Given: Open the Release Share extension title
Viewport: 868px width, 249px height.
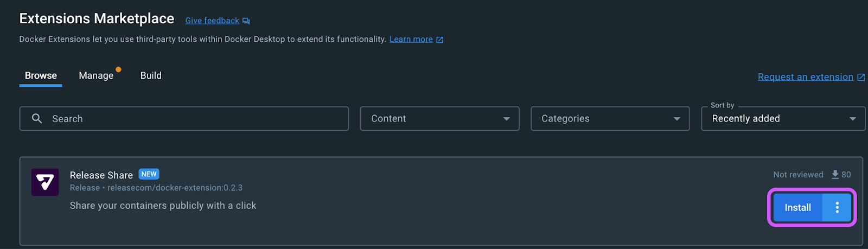Looking at the screenshot, I should coord(101,175).
